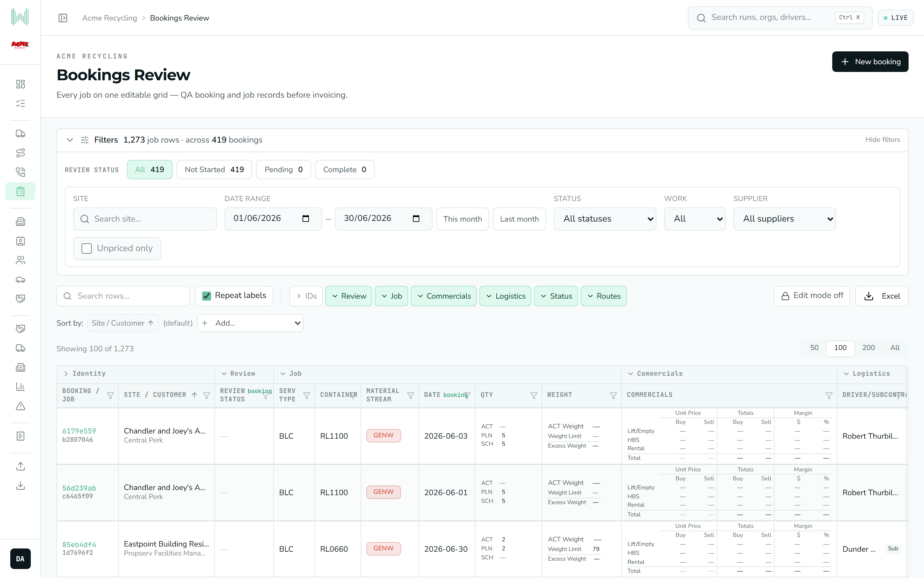Toggle the Status column group chip
The image size is (924, 578).
(x=556, y=296)
